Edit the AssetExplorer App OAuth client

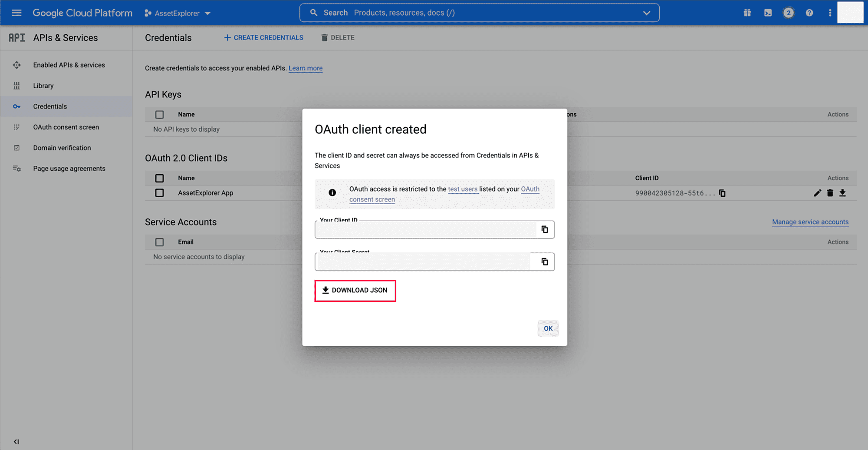click(817, 193)
